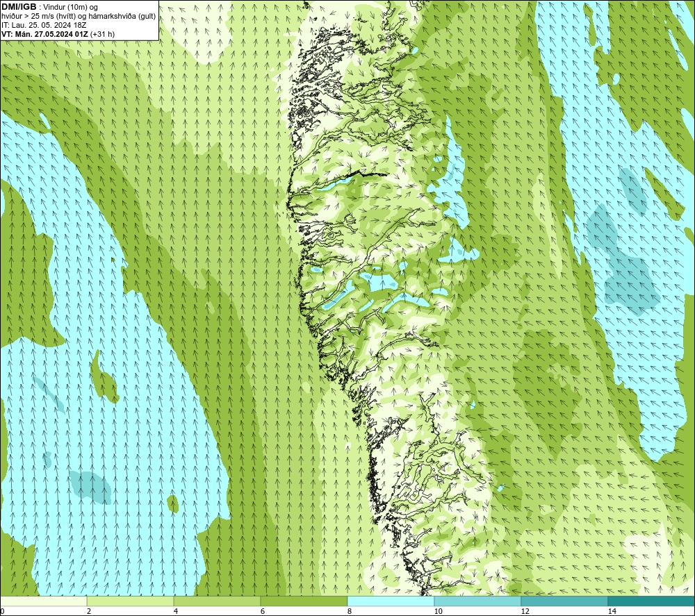Viewport: 695px width, 616px height.
Task: Click the "(+31 h)" forecast offset text
Action: [x=102, y=34]
